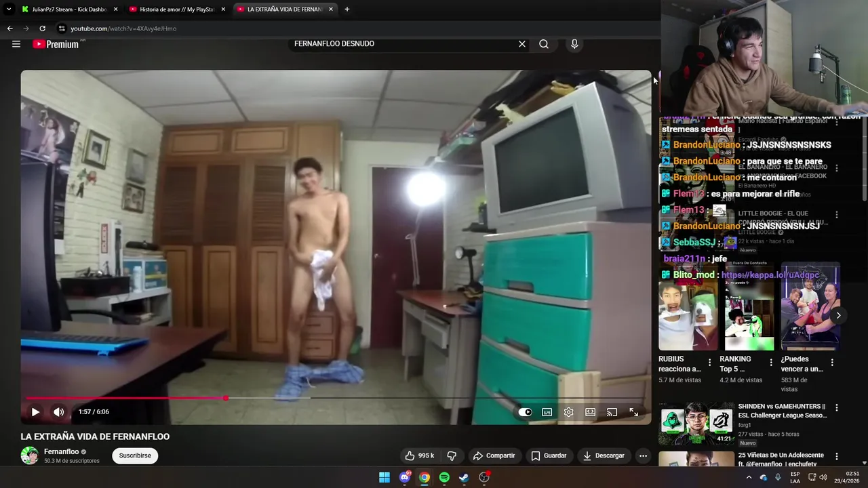868x488 pixels.
Task: Open Fernanfloo channel avatar
Action: 29,455
